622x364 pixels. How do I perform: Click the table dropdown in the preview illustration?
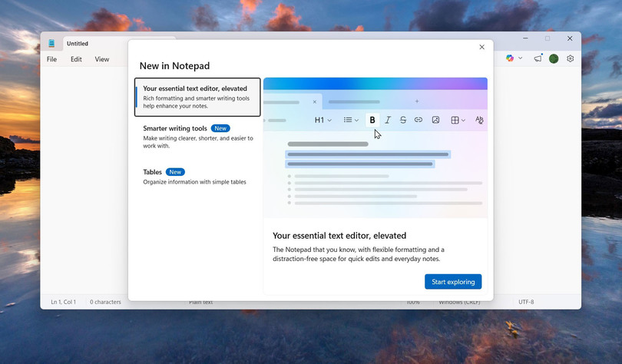(x=458, y=120)
